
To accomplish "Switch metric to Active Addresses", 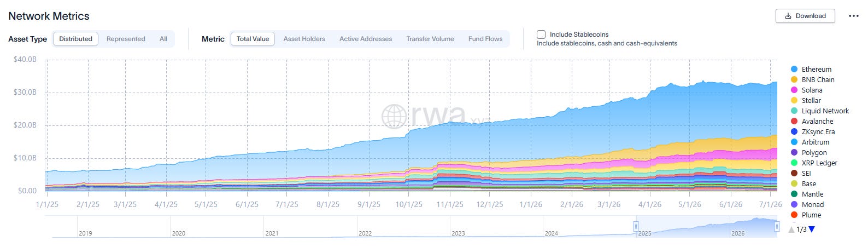I will (366, 39).
